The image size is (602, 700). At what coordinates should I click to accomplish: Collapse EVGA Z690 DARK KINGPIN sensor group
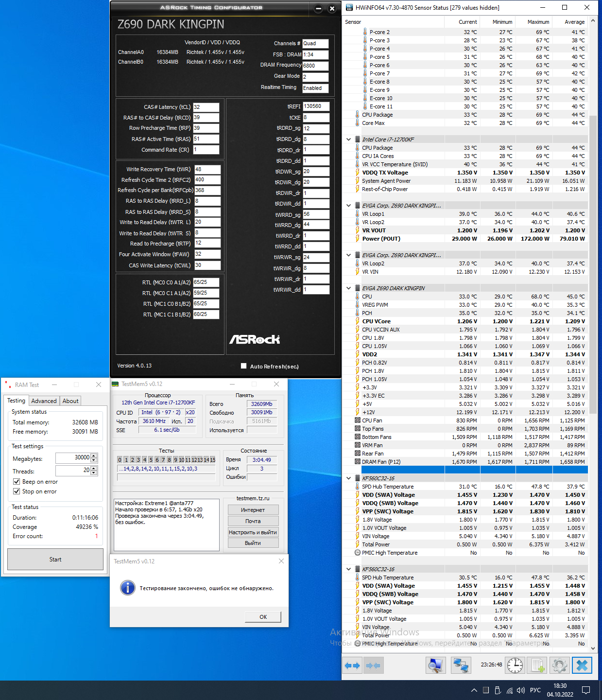348,288
